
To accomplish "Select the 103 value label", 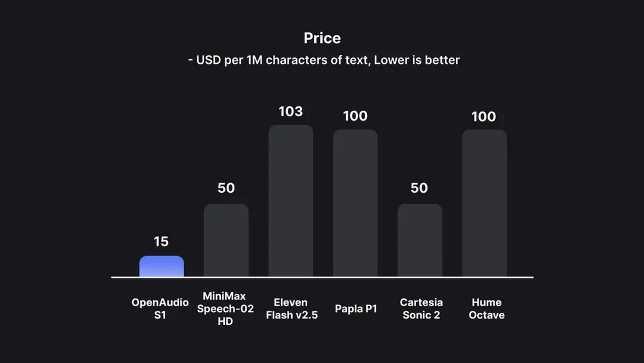I will 290,112.
